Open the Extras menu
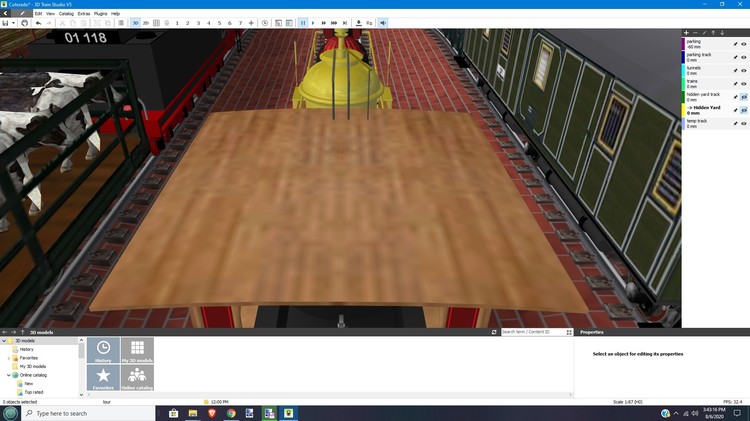 [84, 14]
